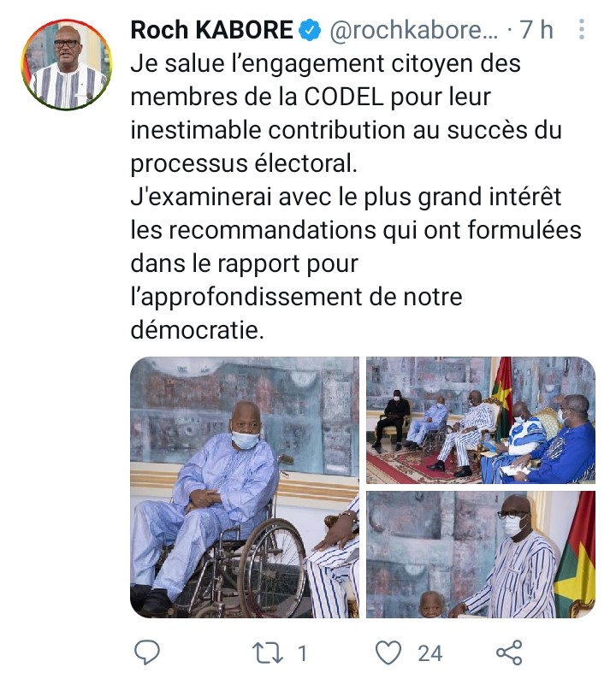Viewport: 616px width, 679px height.
Task: Tap the retweet arrows icon
Action: click(268, 653)
